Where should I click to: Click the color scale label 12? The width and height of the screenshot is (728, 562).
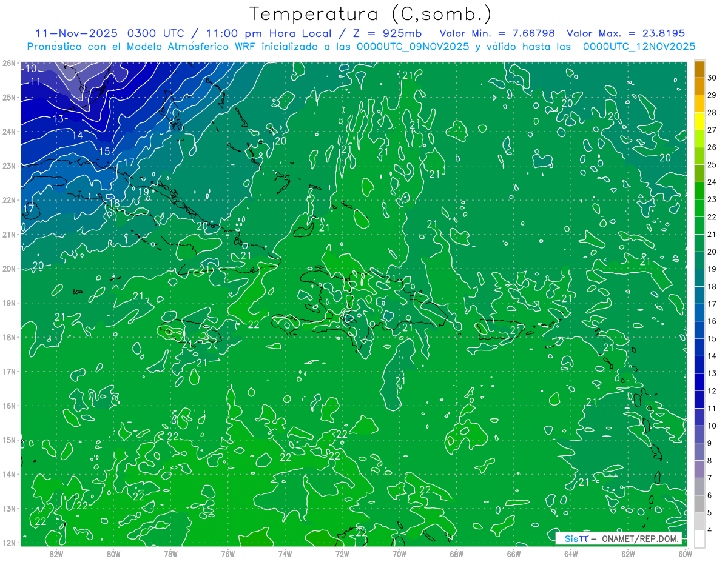[x=712, y=391]
